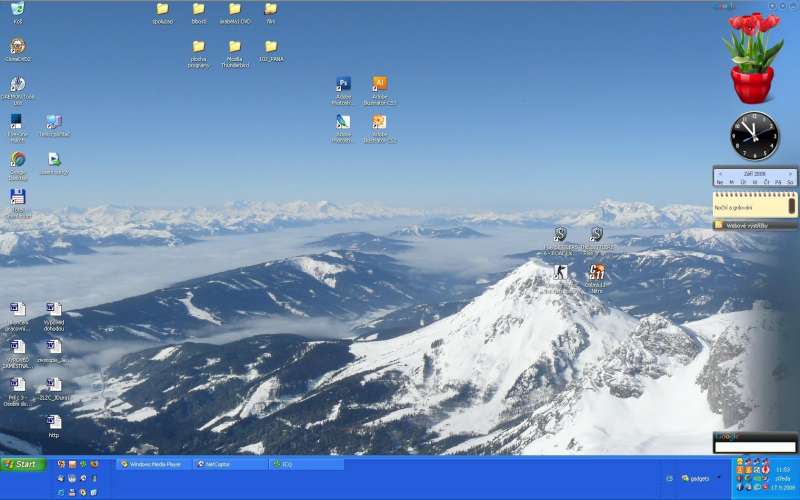Switch to Windows Media Player taskbar item
The image size is (800, 500).
(153, 464)
